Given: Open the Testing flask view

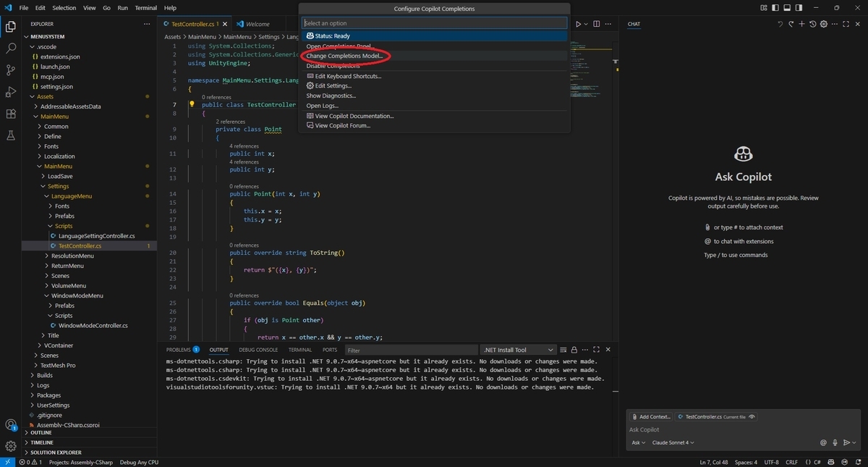Looking at the screenshot, I should (x=11, y=135).
